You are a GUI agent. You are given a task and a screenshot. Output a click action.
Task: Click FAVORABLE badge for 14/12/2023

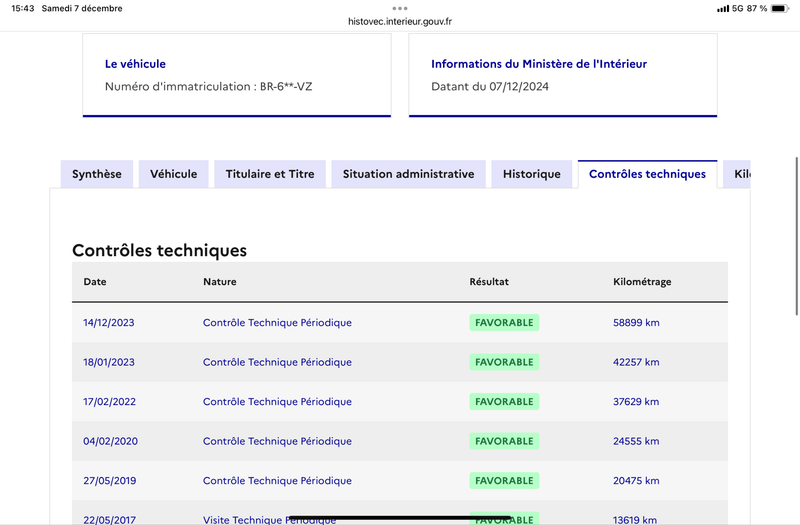504,322
